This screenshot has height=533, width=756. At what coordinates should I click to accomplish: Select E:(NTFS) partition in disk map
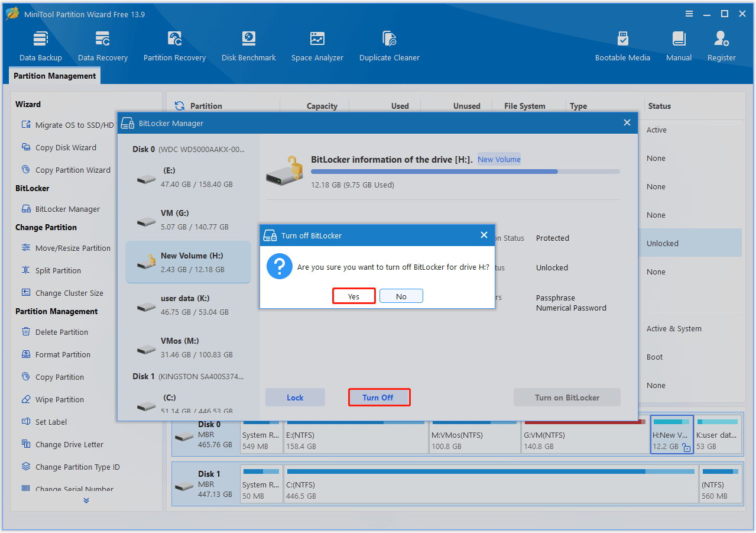356,435
